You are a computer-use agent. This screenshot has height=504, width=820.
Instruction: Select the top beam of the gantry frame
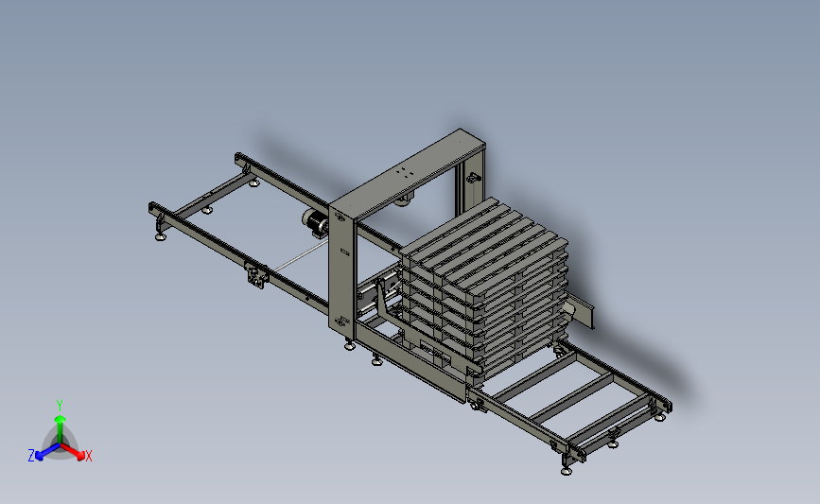(x=408, y=172)
